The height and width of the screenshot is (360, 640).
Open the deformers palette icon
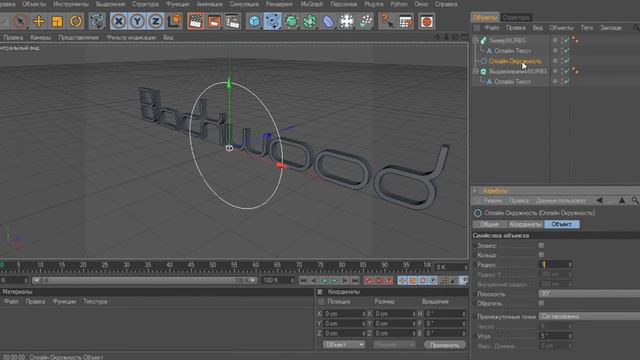(x=328, y=21)
